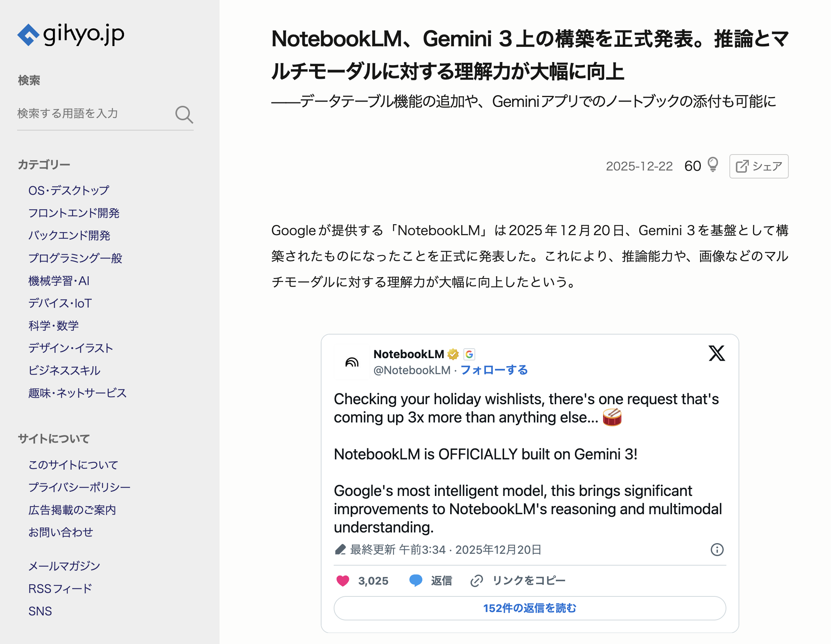Viewport: 831px width, 644px height.
Task: Click the verified badge beside NotebookLM
Action: coord(453,354)
